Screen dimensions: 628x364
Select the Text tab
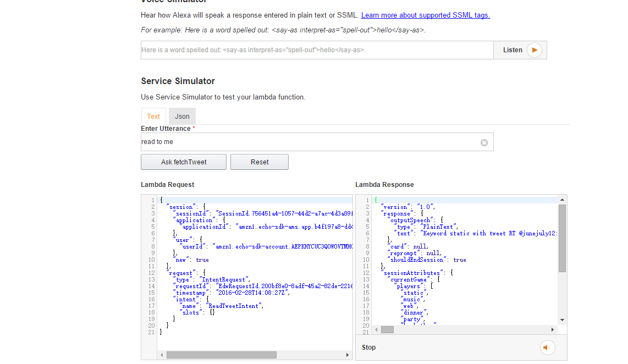coord(153,116)
